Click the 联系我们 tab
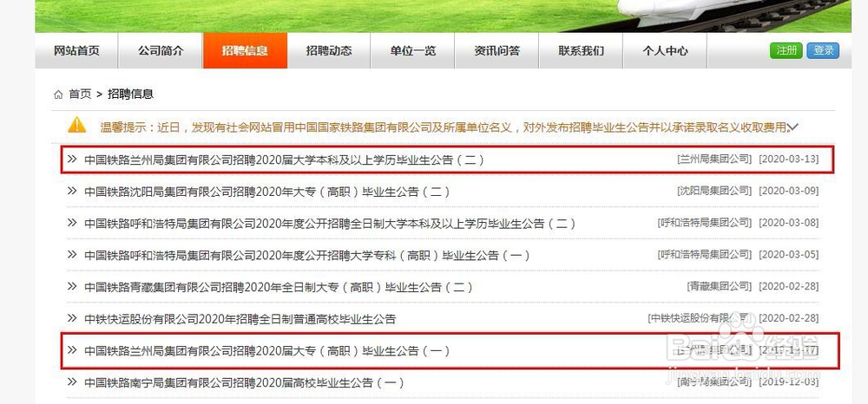This screenshot has height=404, width=868. [582, 51]
